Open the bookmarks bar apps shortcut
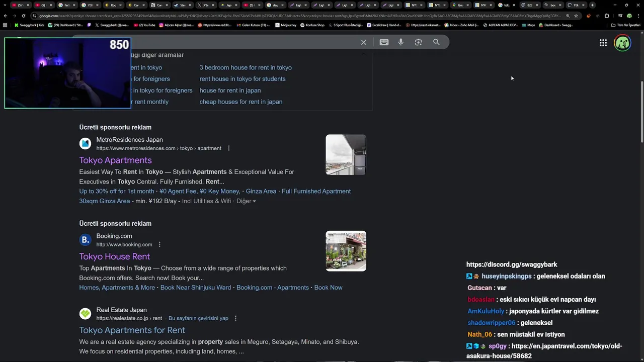 click(x=5, y=25)
